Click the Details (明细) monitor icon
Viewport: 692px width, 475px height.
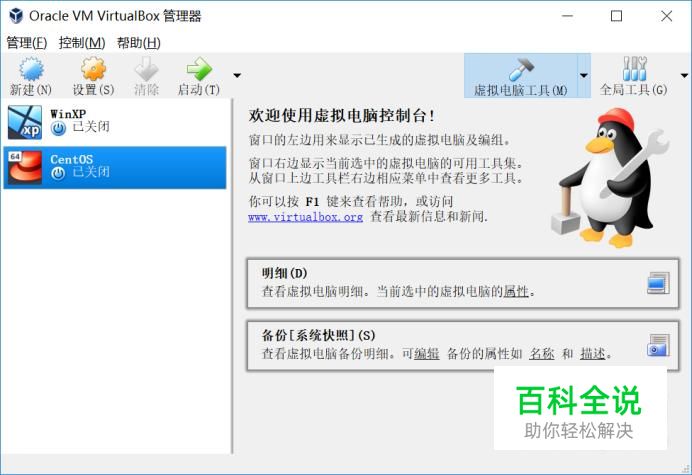coord(658,283)
